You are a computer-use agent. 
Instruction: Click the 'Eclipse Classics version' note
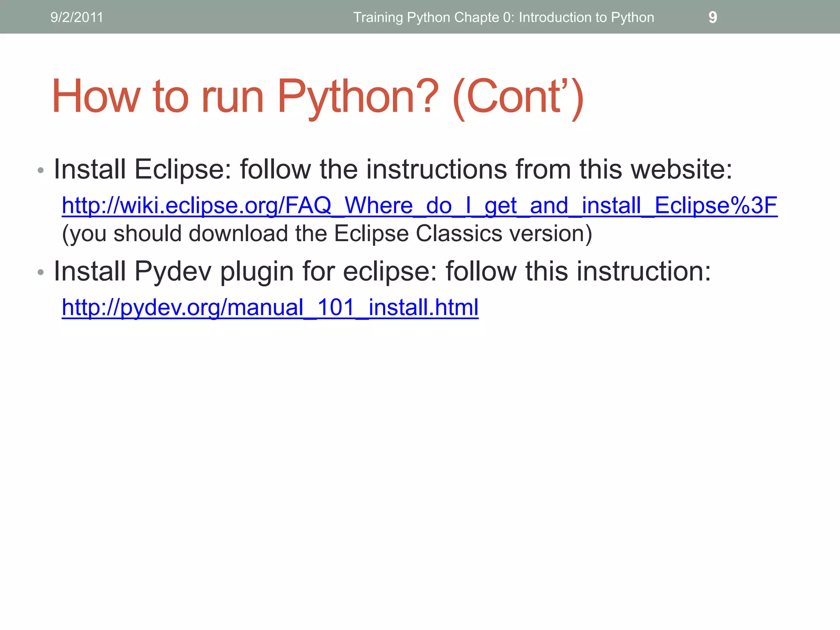327,234
